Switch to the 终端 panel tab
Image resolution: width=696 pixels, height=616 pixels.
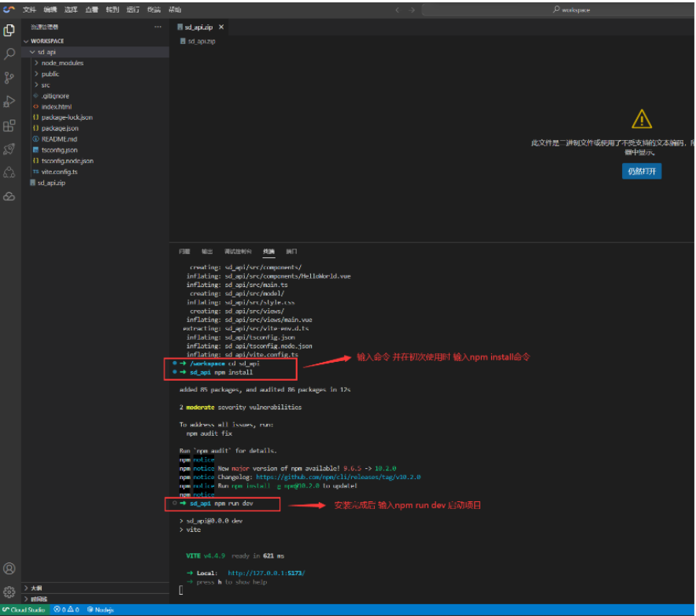tap(268, 252)
